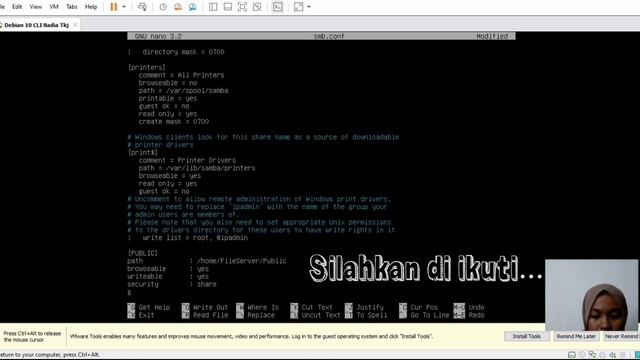Screen dimensions: 640x360
Task: Click the 'printable = yes' line
Action: pyautogui.click(x=168, y=98)
